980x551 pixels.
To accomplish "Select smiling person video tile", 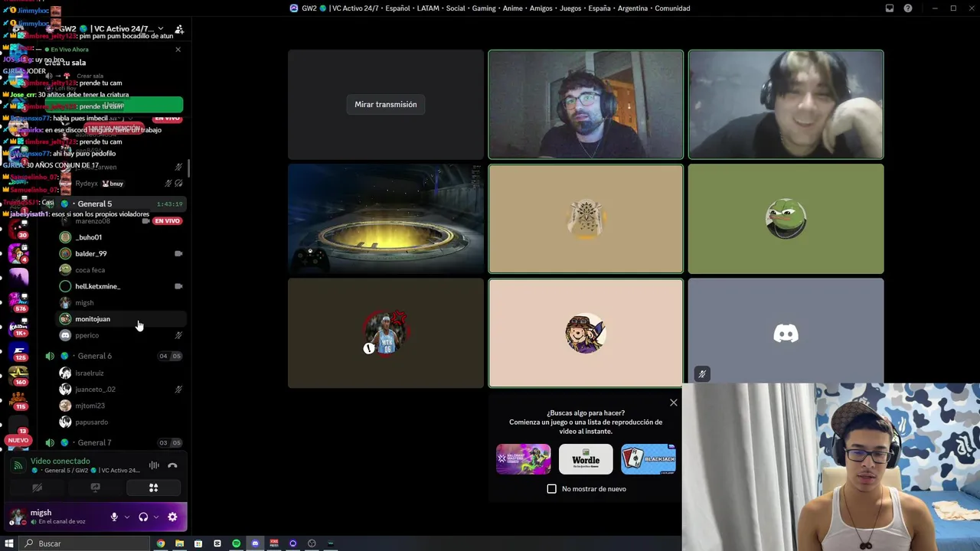I will 786,105.
